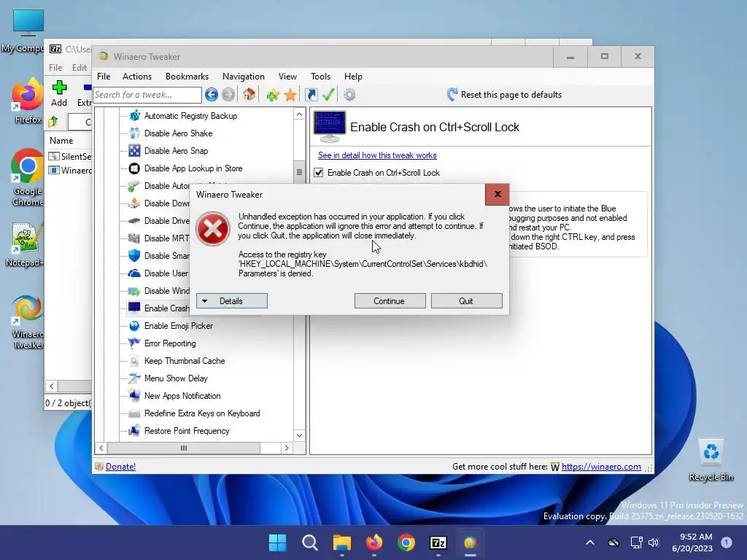Open Google Chrome desktop shortcut

point(27,178)
